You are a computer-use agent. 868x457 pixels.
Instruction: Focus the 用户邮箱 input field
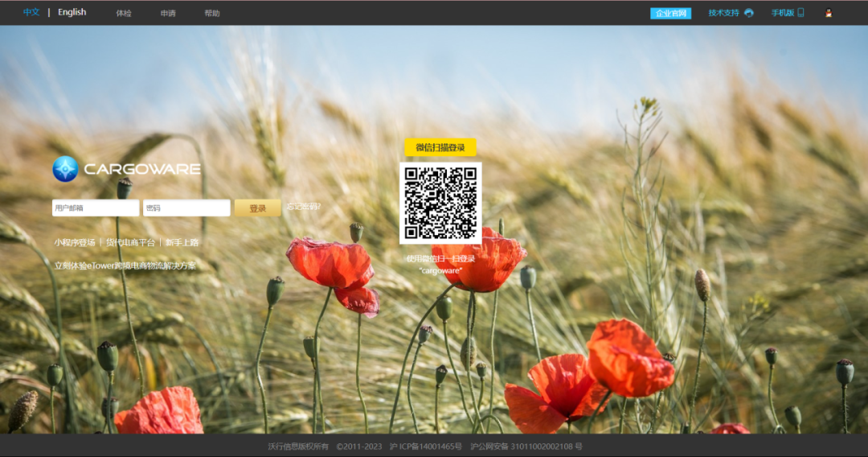(x=96, y=208)
